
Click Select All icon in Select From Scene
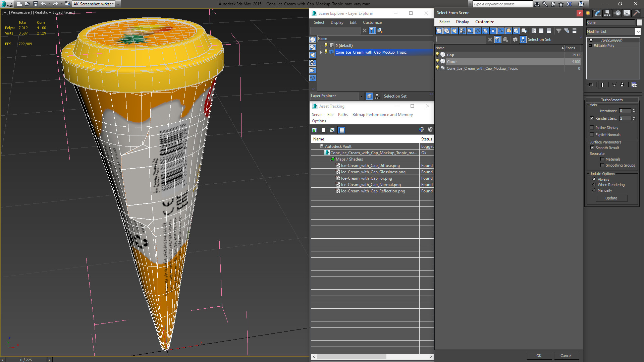click(x=534, y=31)
